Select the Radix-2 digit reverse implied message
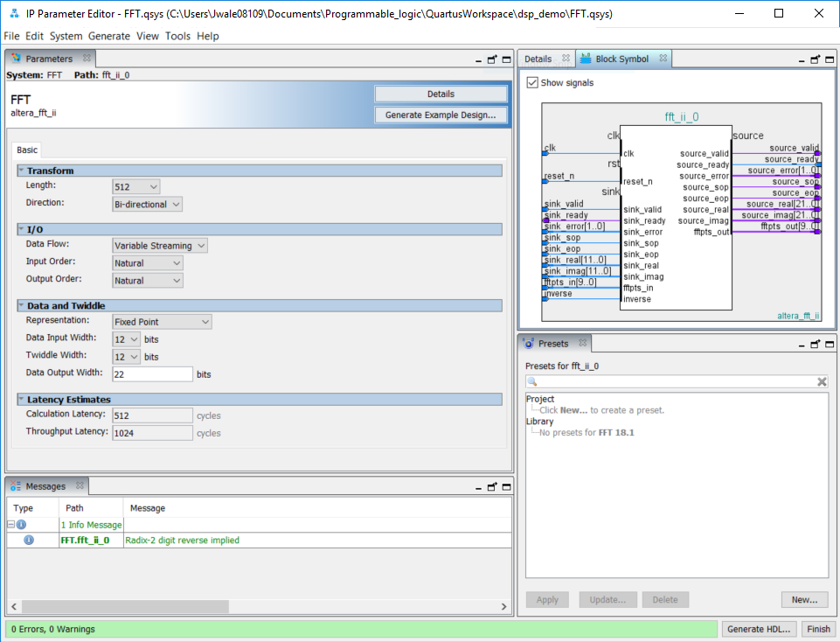 click(x=182, y=540)
